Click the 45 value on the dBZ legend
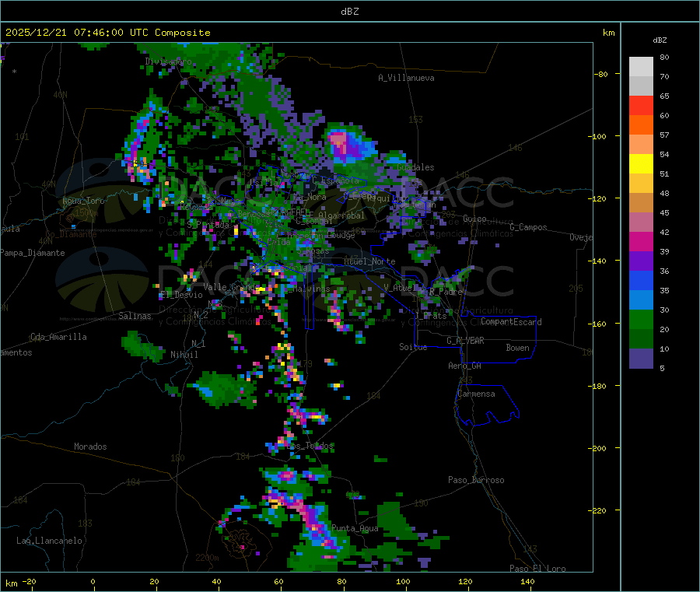 coord(664,213)
